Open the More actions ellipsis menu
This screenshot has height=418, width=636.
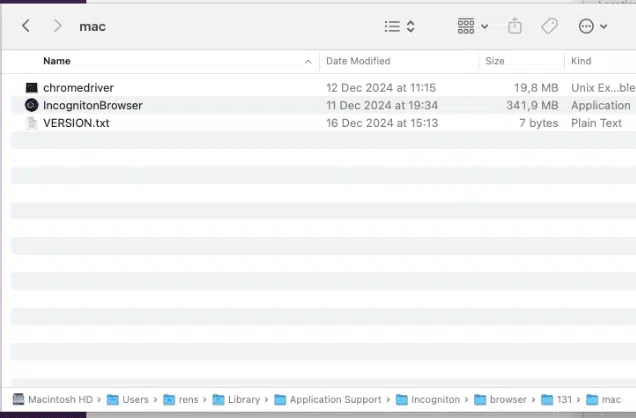coord(592,26)
